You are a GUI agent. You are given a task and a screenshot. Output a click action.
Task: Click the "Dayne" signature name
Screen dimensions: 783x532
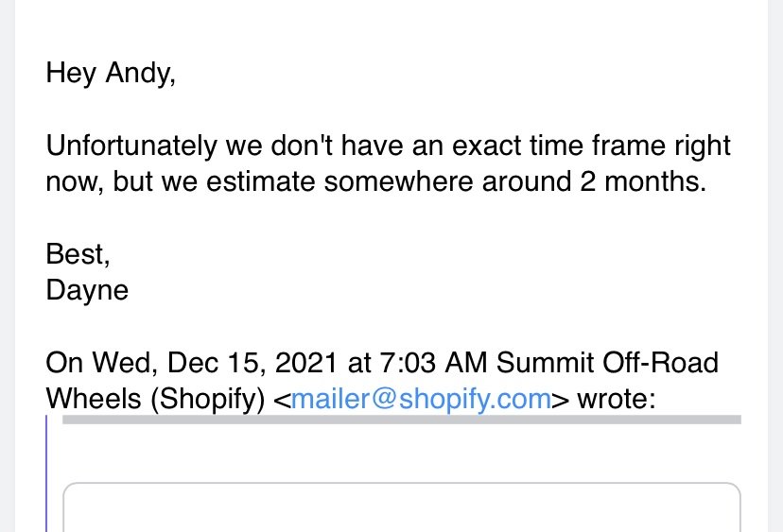coord(87,290)
